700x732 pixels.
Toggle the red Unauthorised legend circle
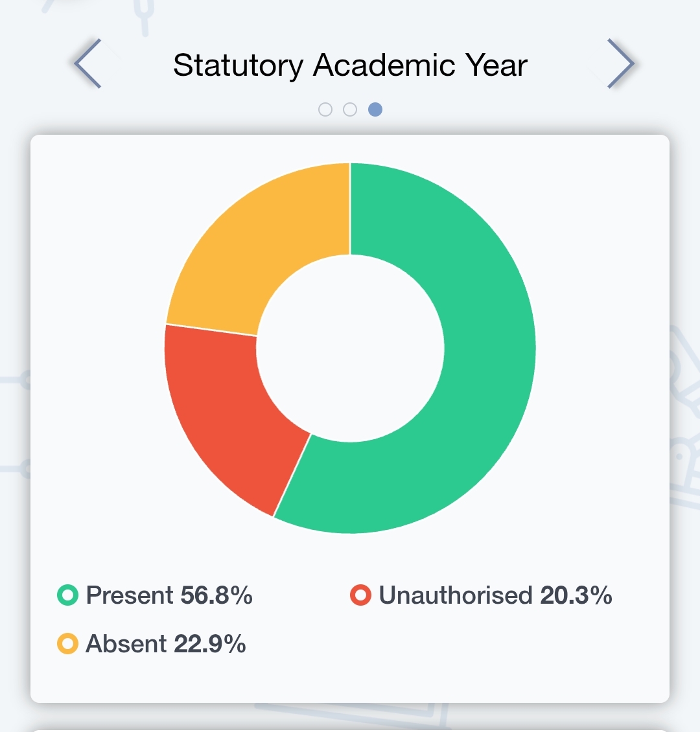tap(360, 595)
